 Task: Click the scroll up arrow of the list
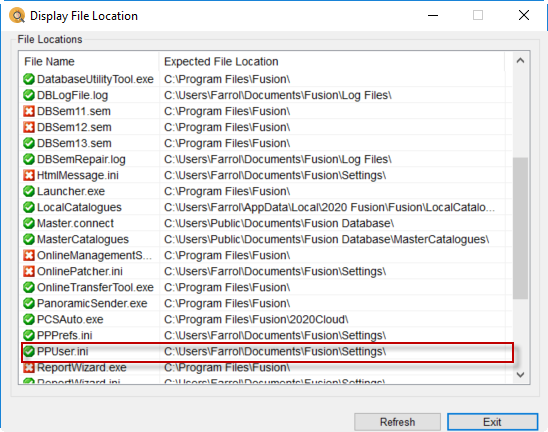[520, 61]
